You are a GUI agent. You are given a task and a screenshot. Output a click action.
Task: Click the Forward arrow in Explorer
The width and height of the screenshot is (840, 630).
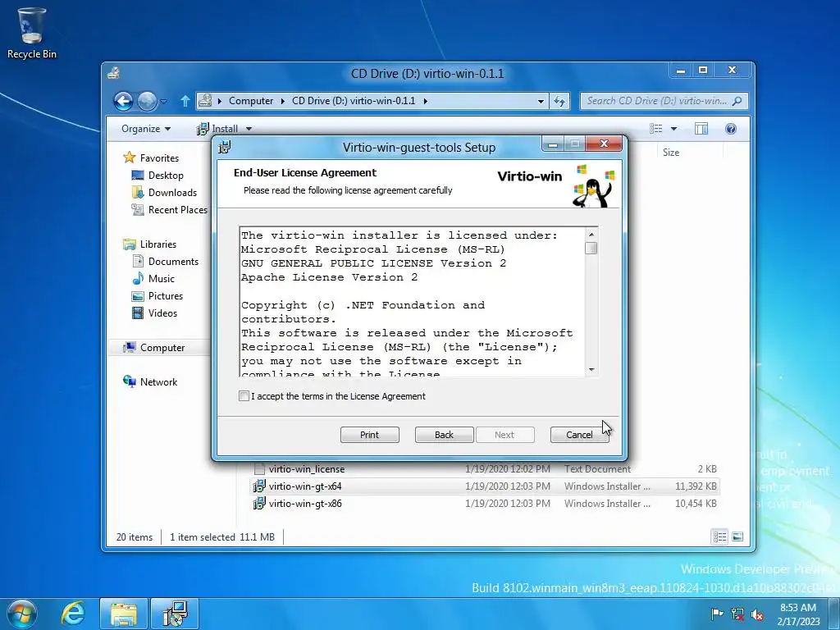pyautogui.click(x=147, y=101)
